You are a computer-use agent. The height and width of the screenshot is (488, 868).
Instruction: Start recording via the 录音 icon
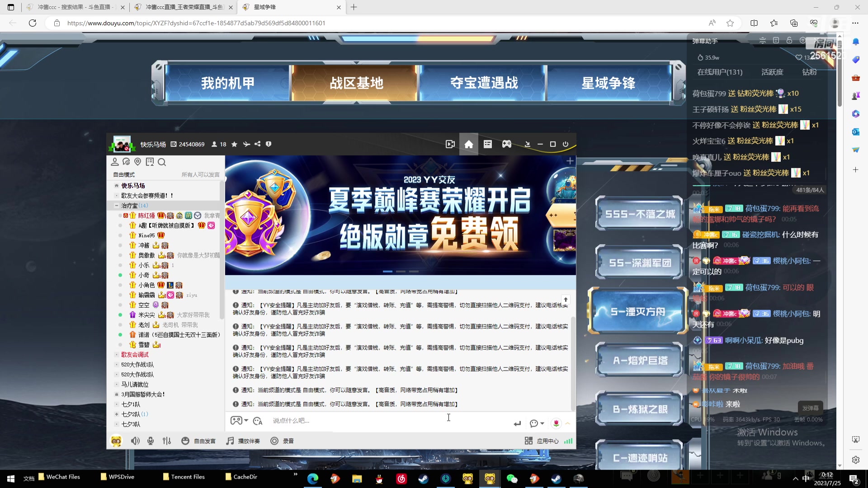274,441
